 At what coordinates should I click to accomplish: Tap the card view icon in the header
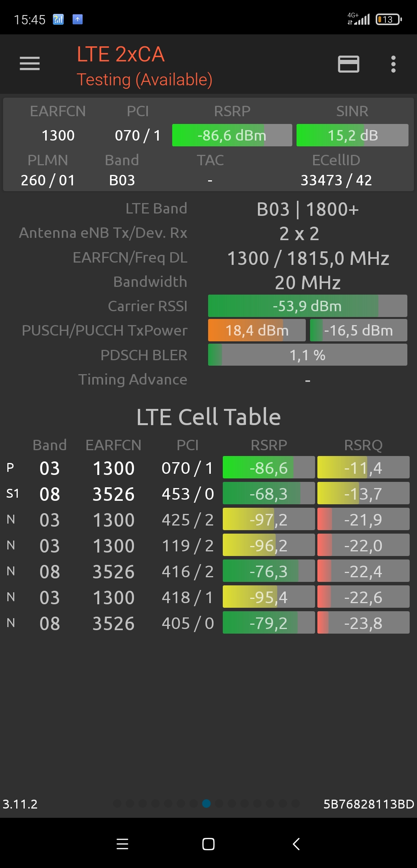click(x=348, y=64)
